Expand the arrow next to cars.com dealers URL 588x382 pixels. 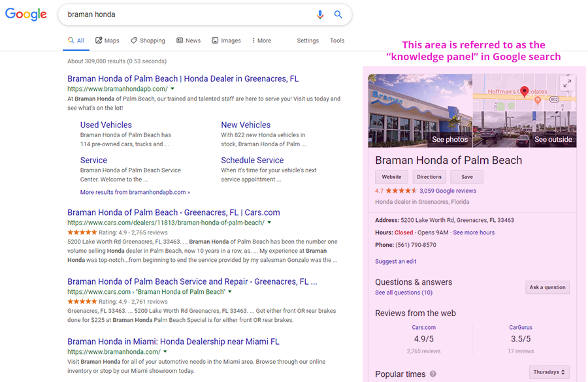click(x=269, y=223)
